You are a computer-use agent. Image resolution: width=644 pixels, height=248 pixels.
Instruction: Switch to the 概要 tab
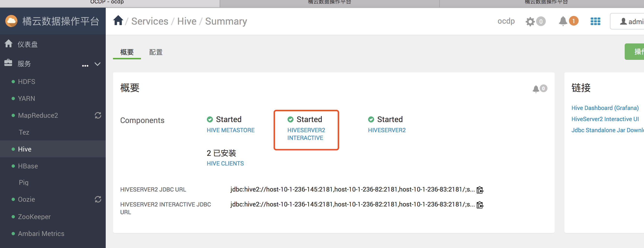click(x=127, y=52)
